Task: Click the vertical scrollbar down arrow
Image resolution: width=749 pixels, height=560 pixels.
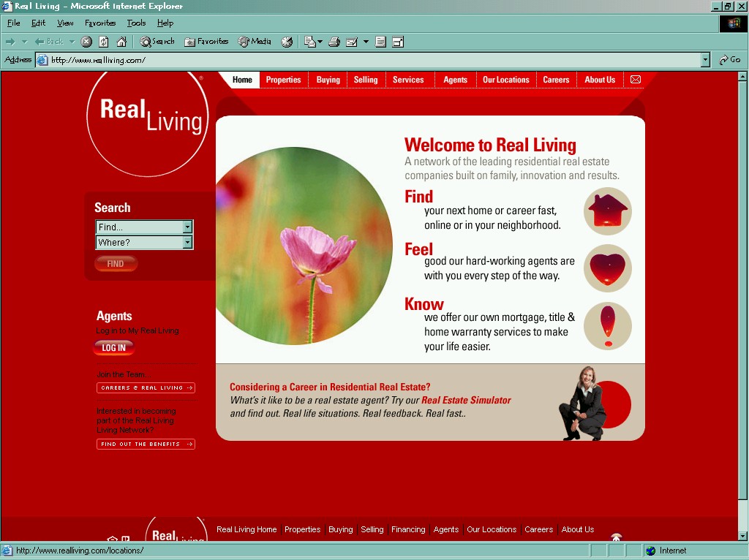Action: [742, 536]
